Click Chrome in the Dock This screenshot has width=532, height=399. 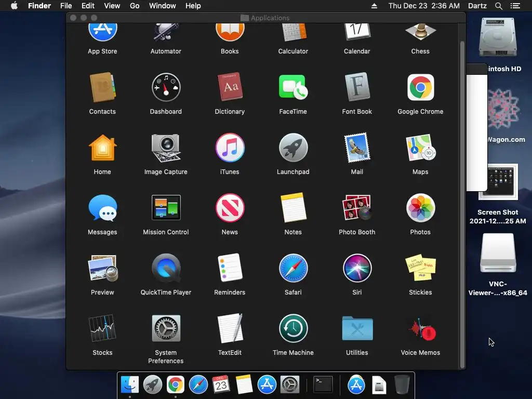[x=176, y=384]
